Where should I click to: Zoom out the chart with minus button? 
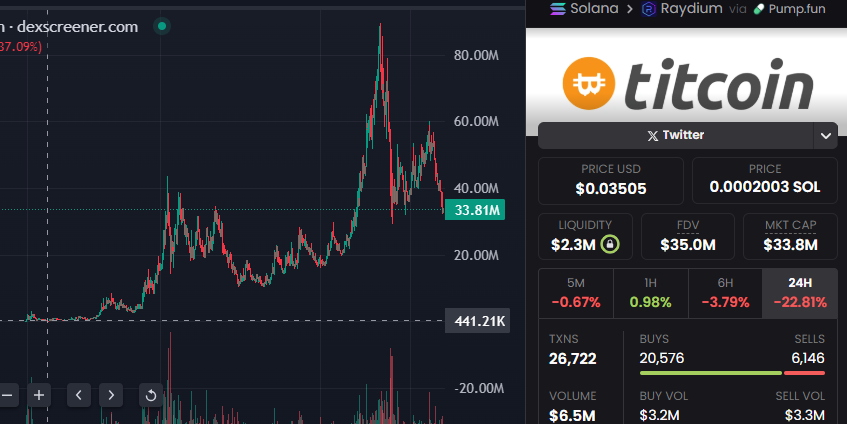click(x=8, y=395)
